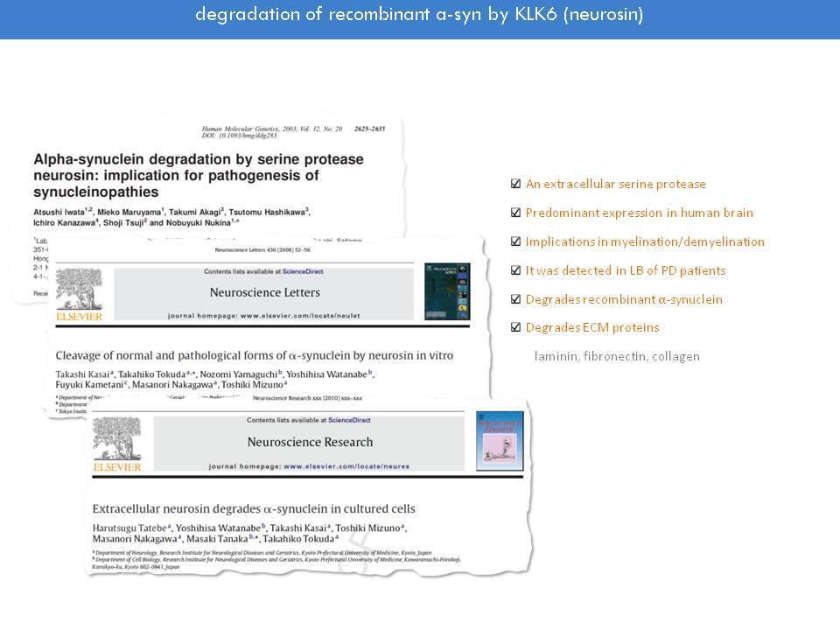Click the text 'It was detected in LB of PD patients'
This screenshot has height=630, width=840.
[x=626, y=270]
